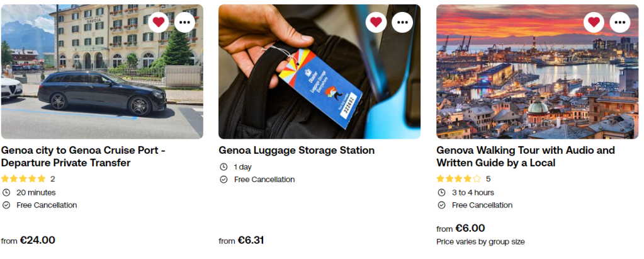Screen dimensions: 644x259
Task: Click the clock icon beside 1 day
Action: pyautogui.click(x=223, y=167)
